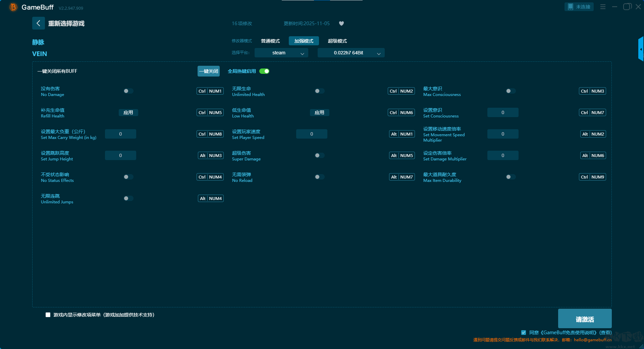Enable Unlimited Jumps toggle
This screenshot has height=349, width=644.
coord(128,198)
